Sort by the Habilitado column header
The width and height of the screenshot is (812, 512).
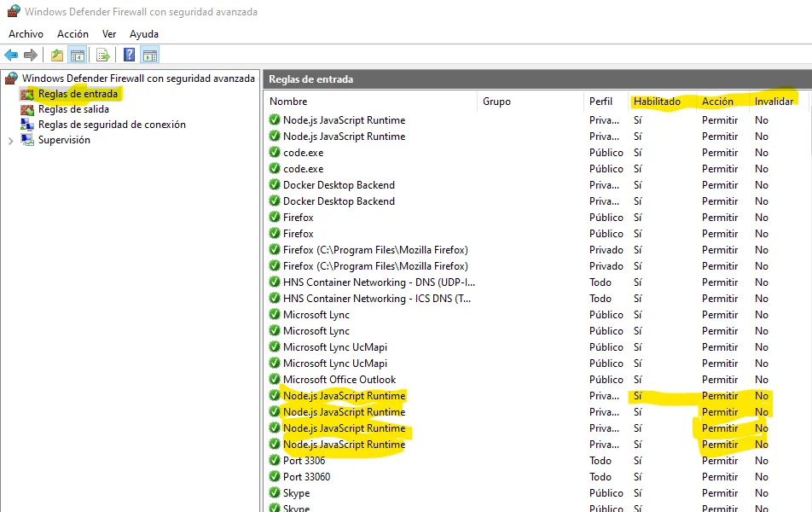(x=657, y=102)
